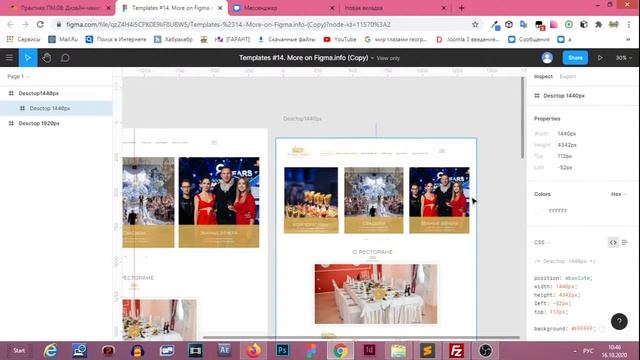Screen dimensions: 640x360
Task: Open the Figma main menu hamburger
Action: (x=9, y=58)
